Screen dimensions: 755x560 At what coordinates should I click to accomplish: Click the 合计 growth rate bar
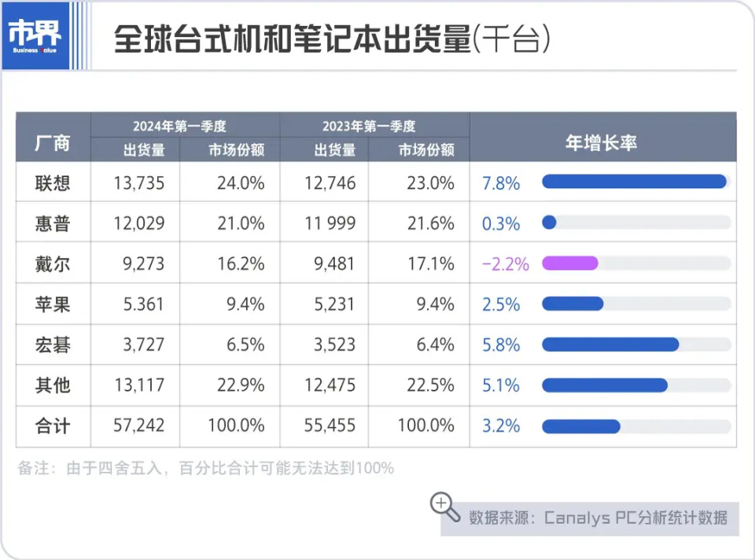click(581, 426)
